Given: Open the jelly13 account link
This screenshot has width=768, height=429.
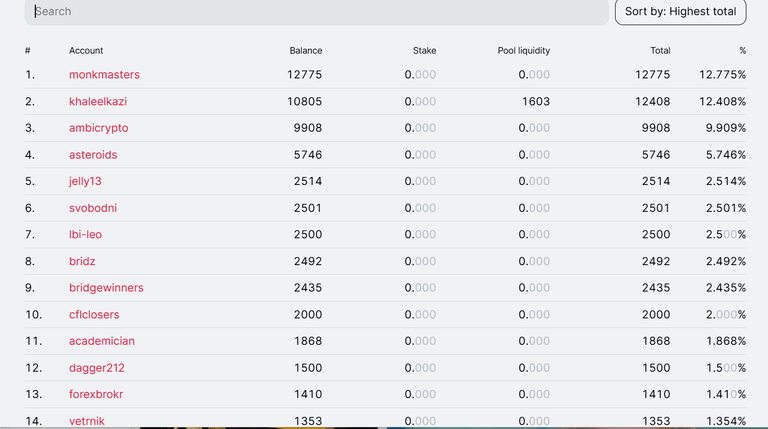Looking at the screenshot, I should [x=85, y=181].
